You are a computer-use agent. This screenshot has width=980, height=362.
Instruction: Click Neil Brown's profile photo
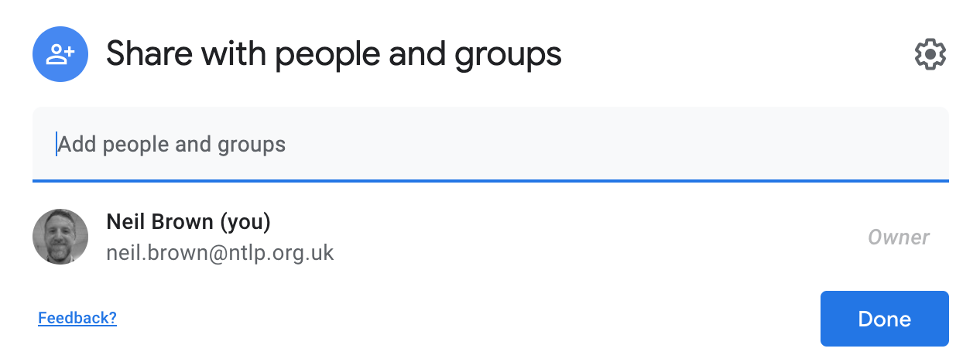pyautogui.click(x=60, y=236)
